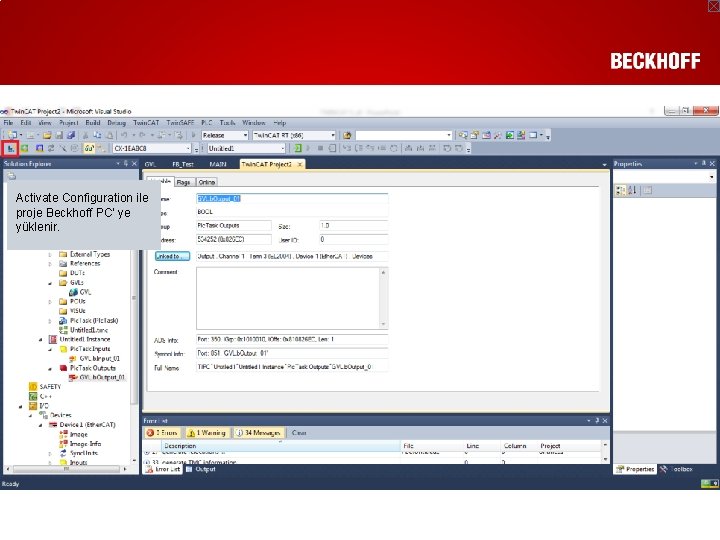The width and height of the screenshot is (720, 540).
Task: Click the Solution Explorer properties toolbar icon
Action: (x=11, y=176)
